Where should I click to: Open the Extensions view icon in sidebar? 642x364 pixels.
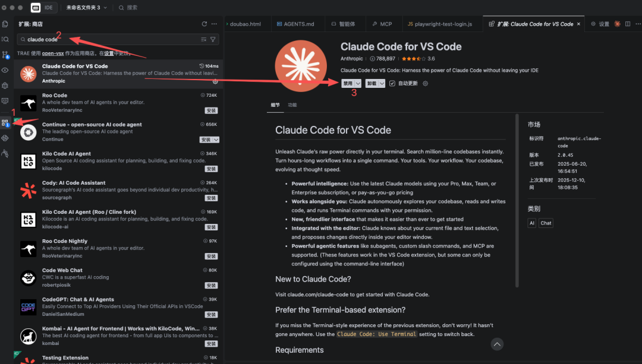coord(5,122)
